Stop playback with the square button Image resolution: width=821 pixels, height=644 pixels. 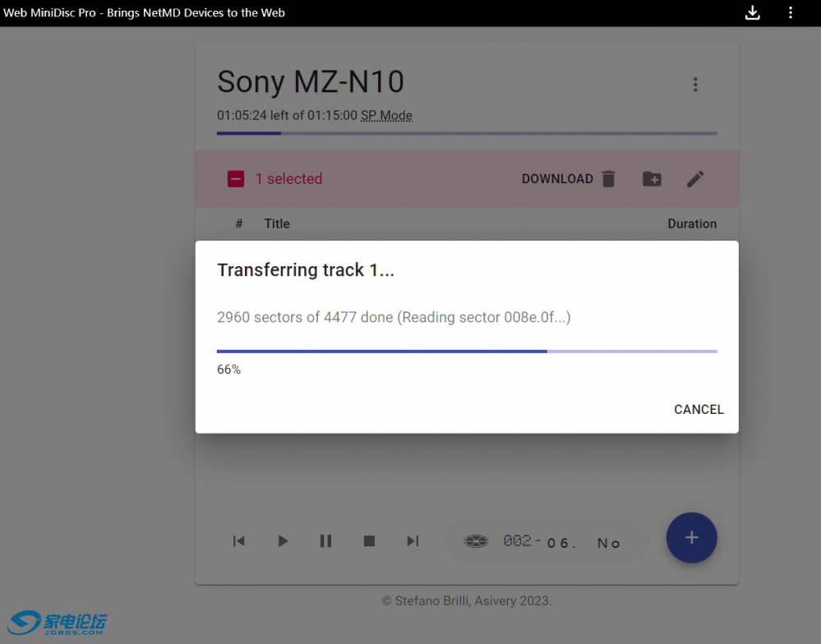[x=369, y=541]
